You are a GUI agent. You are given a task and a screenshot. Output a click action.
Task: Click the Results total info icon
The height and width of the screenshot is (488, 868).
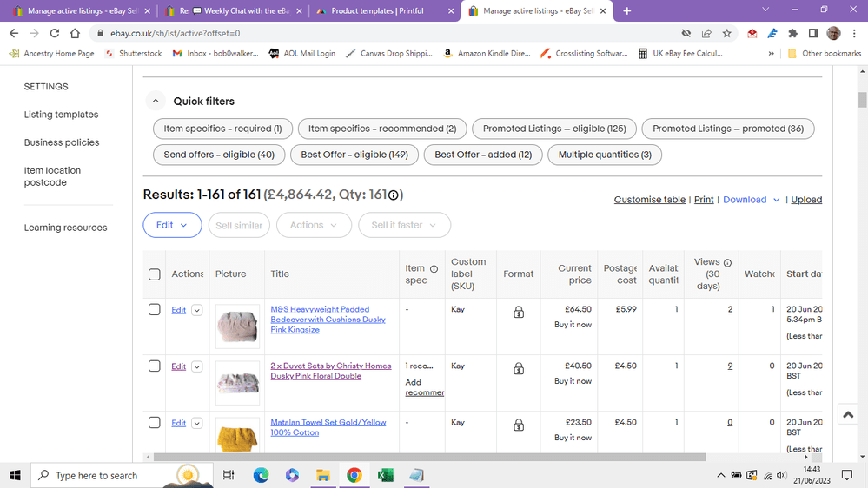(x=393, y=195)
